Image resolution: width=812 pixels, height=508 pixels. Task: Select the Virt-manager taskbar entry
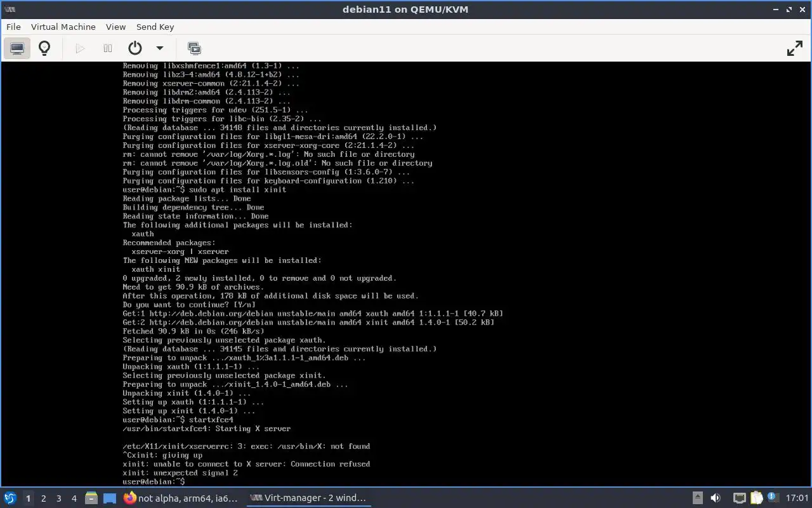click(308, 498)
